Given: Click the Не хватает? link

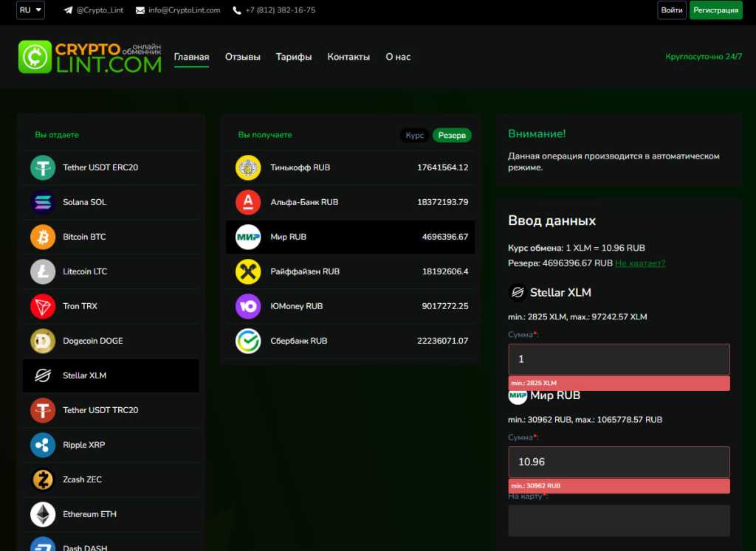Looking at the screenshot, I should 640,263.
